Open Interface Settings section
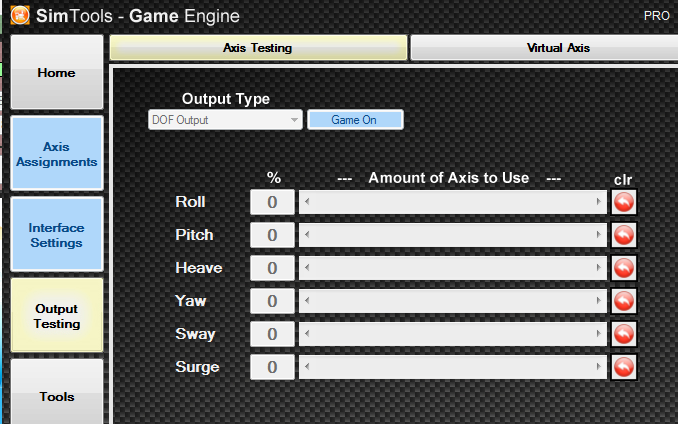678x424 pixels. [56, 235]
